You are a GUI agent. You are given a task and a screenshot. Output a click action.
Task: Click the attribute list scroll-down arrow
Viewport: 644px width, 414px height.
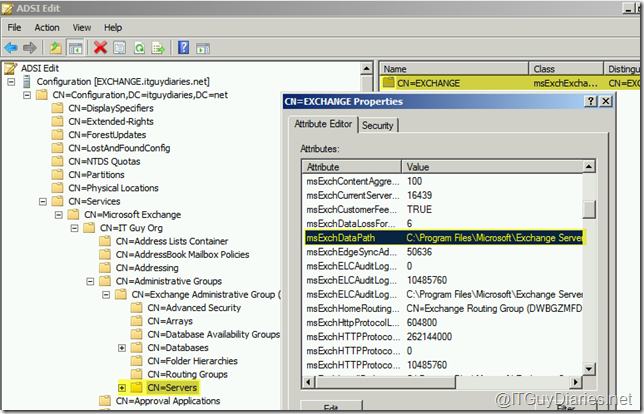click(x=589, y=368)
